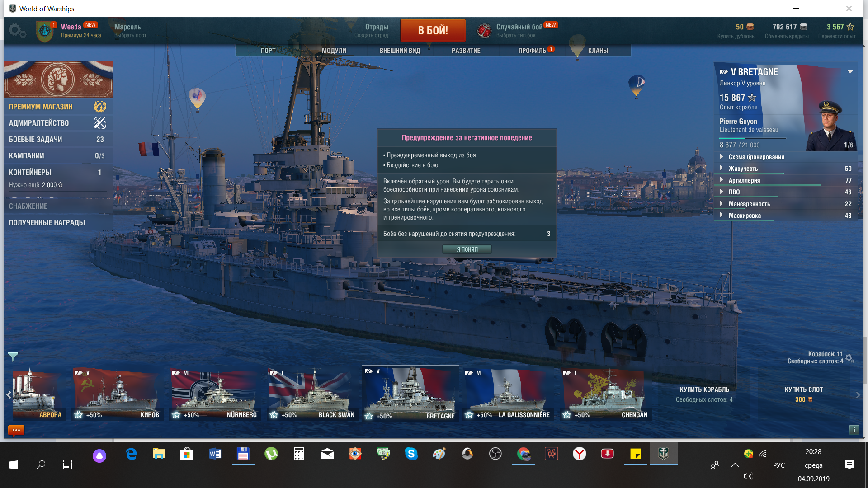
Task: Open ПРЕМИУМ МАГАЗИН menu item
Action: [58, 107]
